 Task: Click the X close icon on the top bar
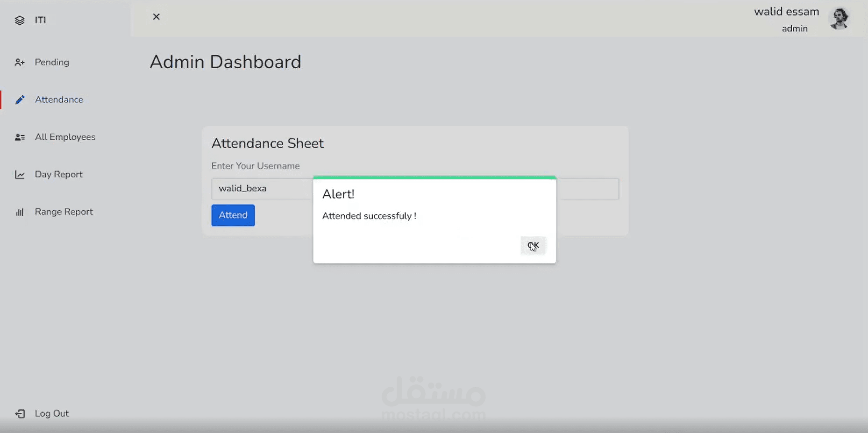click(156, 16)
